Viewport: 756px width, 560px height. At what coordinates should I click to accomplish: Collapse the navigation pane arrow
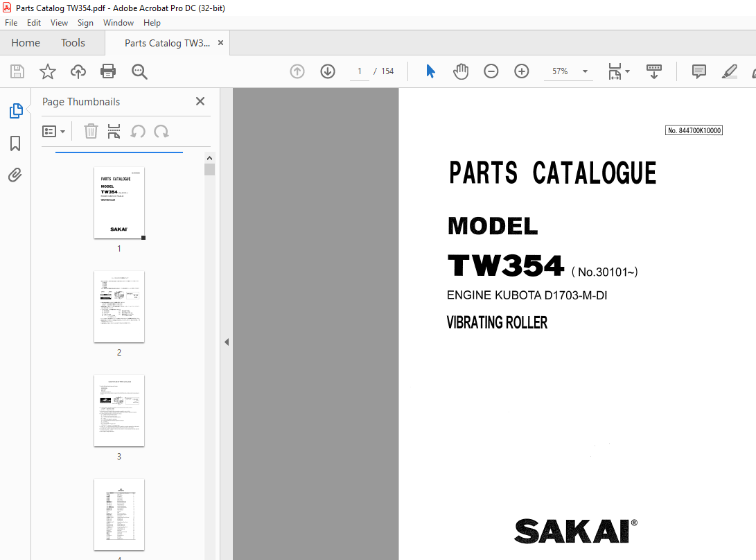pyautogui.click(x=227, y=342)
